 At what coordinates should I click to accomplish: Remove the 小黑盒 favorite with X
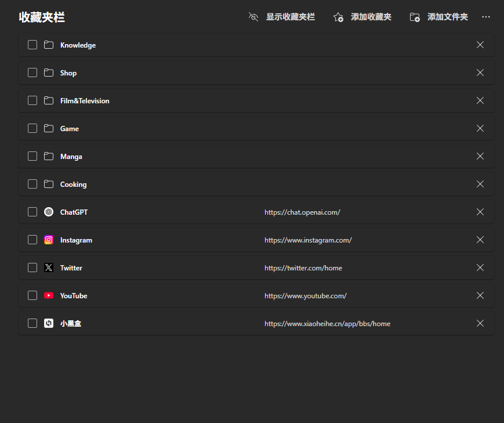480,323
